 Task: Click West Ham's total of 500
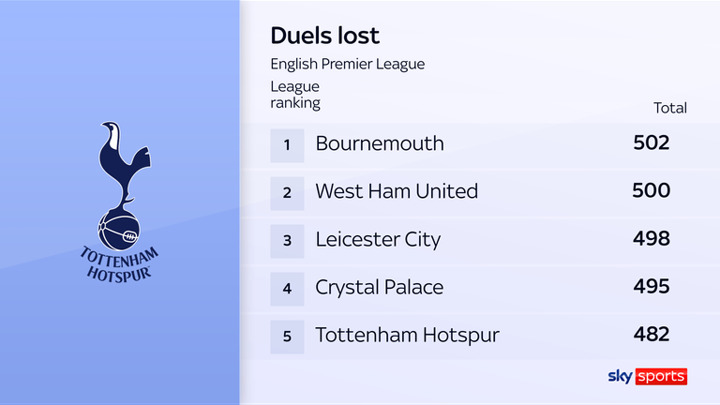pos(651,191)
